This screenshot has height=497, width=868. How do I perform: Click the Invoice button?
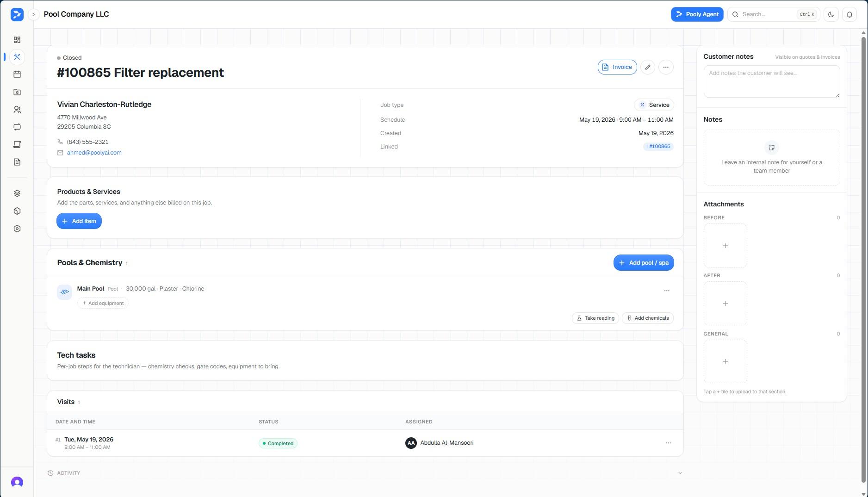pos(617,67)
